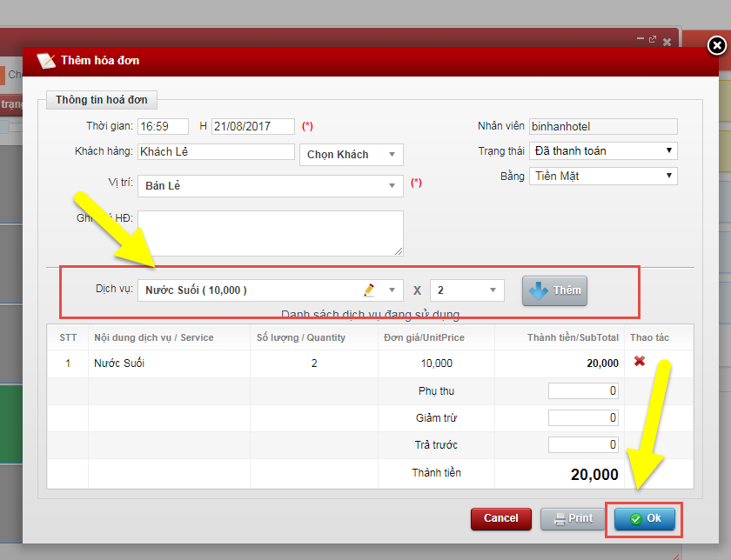This screenshot has height=560, width=731.
Task: Close the dialog with the round X icon
Action: coord(716,46)
